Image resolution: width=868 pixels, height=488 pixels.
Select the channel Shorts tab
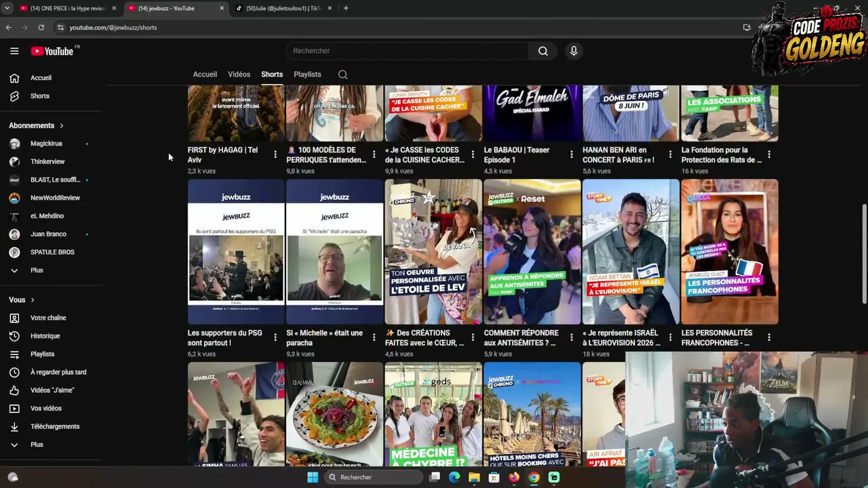coord(272,75)
